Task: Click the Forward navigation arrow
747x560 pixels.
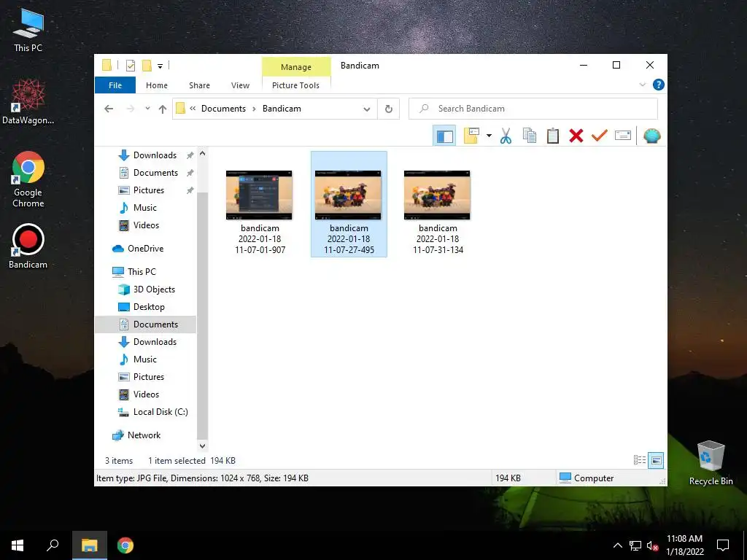Action: point(131,109)
